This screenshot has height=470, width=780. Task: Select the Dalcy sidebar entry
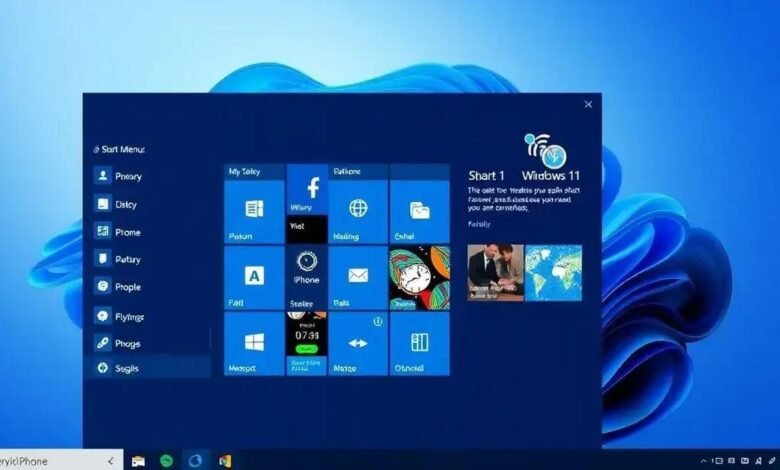[148, 204]
